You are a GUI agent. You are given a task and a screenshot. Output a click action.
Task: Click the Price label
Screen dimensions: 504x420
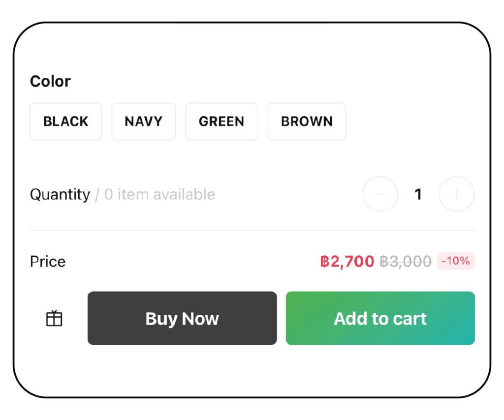point(48,262)
